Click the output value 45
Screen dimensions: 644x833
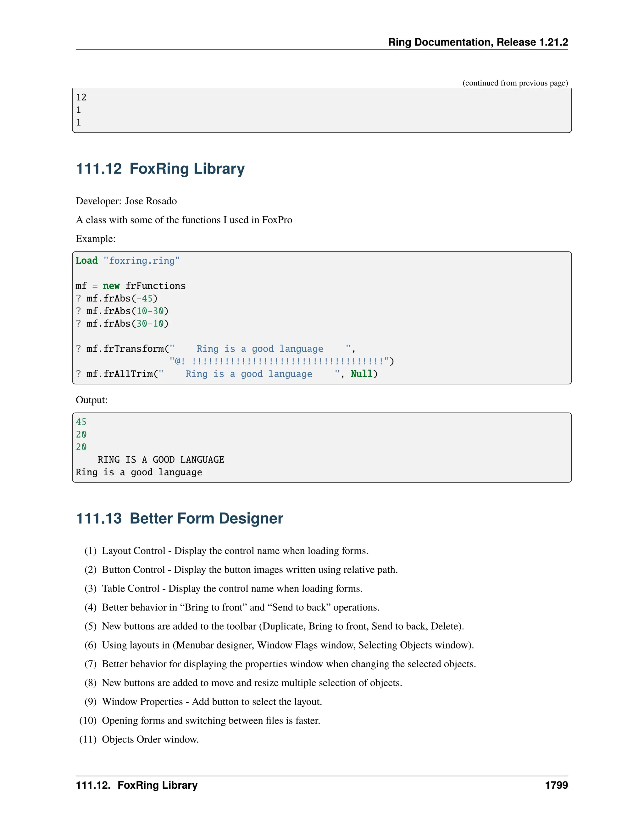81,422
